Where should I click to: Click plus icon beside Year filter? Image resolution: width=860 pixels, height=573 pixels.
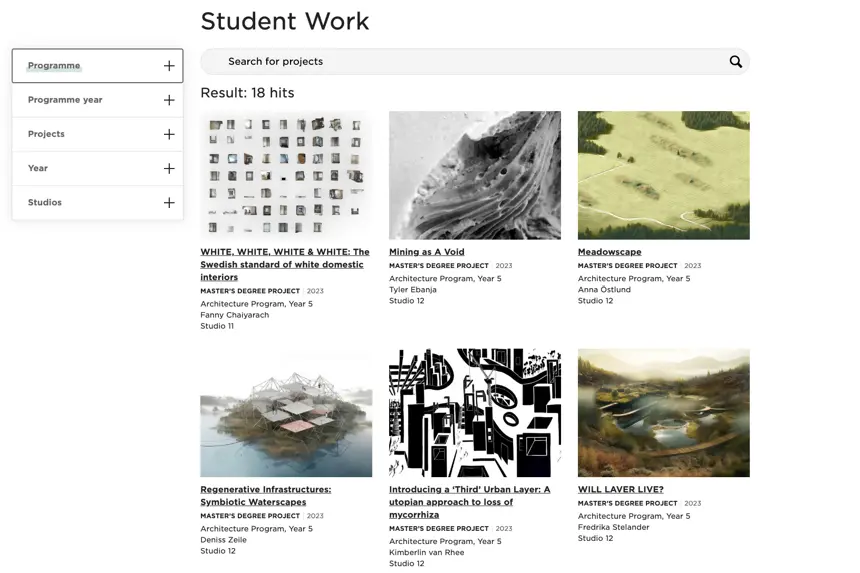click(169, 168)
